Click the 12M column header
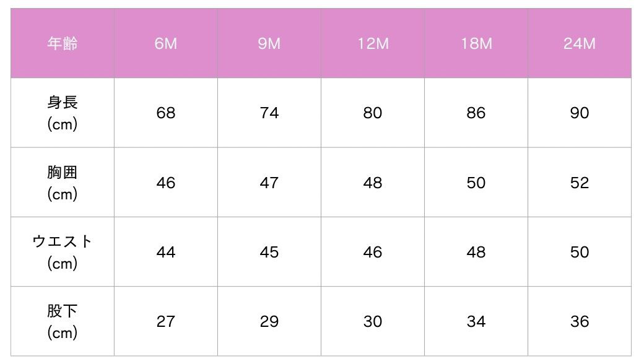This screenshot has width=639, height=364. 373,43
